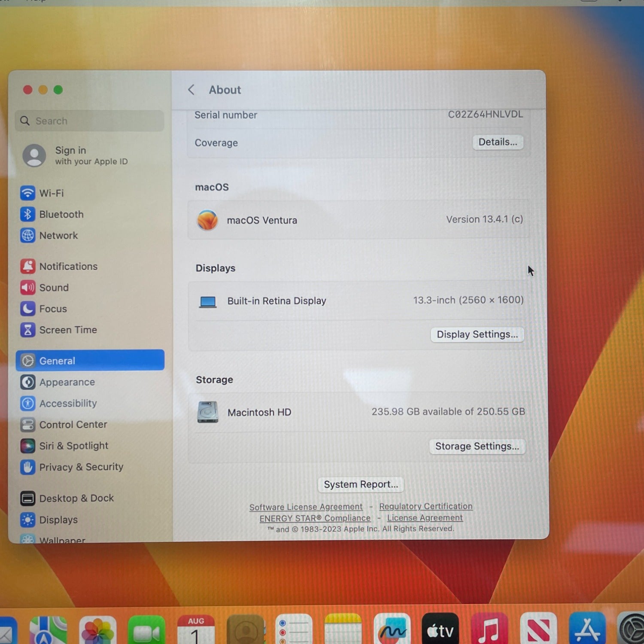
Task: Open Siri & Spotlight settings
Action: tap(90, 446)
